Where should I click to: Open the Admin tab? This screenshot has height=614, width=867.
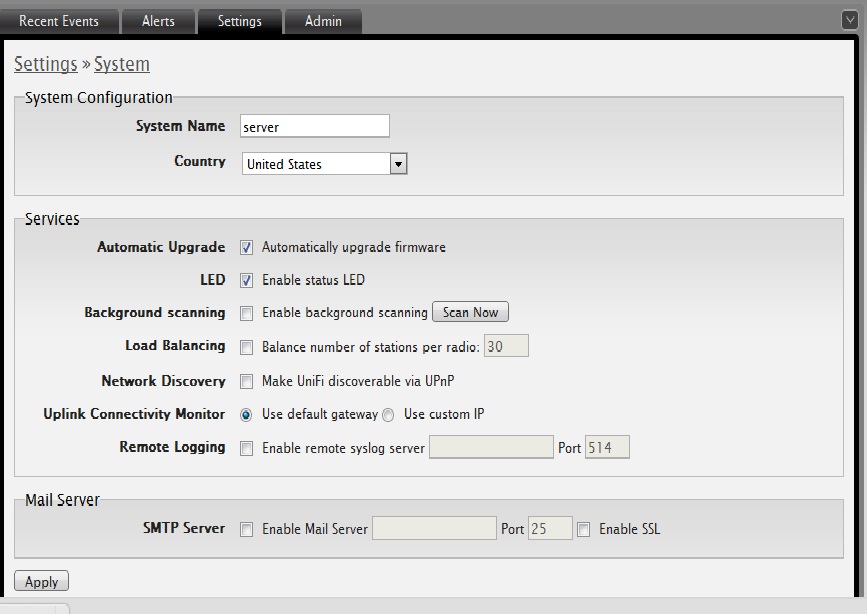[323, 22]
